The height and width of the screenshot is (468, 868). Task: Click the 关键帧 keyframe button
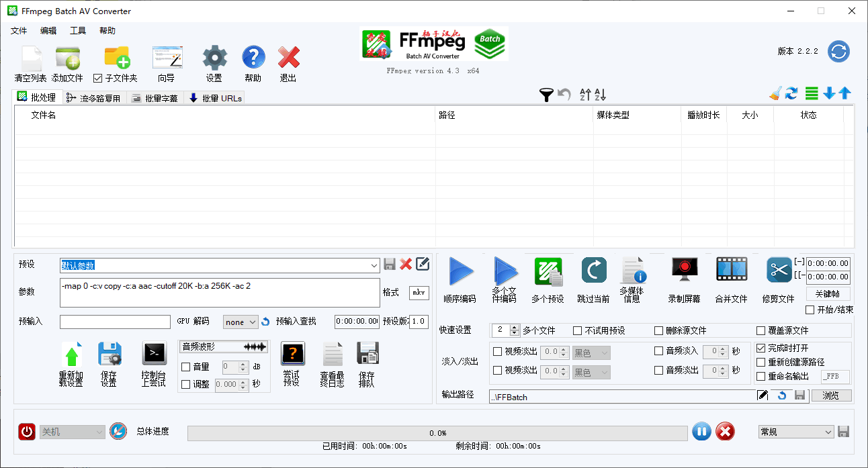[x=828, y=294]
